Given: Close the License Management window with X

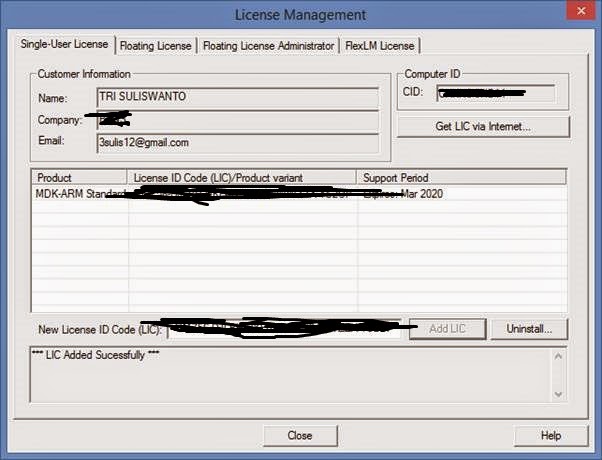Looking at the screenshot, I should tap(581, 11).
